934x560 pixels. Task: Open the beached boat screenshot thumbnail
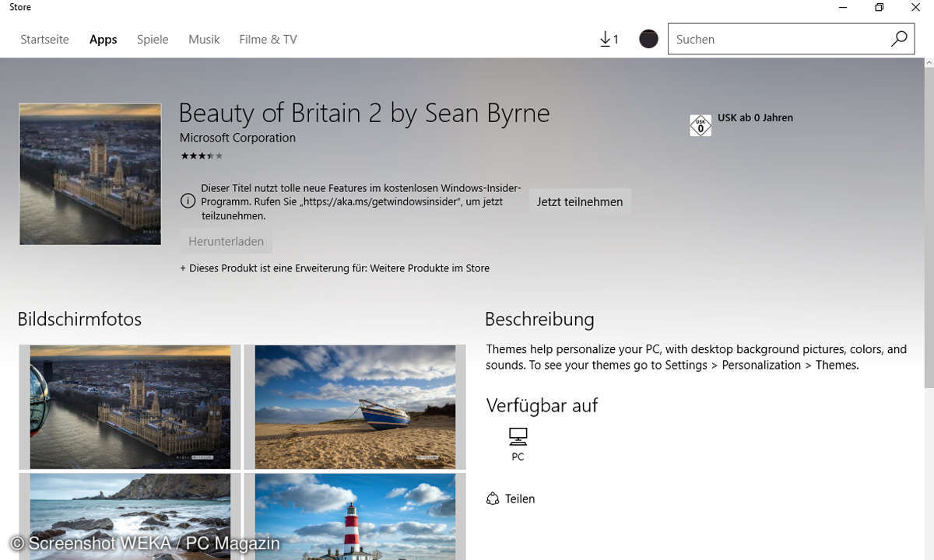pyautogui.click(x=355, y=407)
